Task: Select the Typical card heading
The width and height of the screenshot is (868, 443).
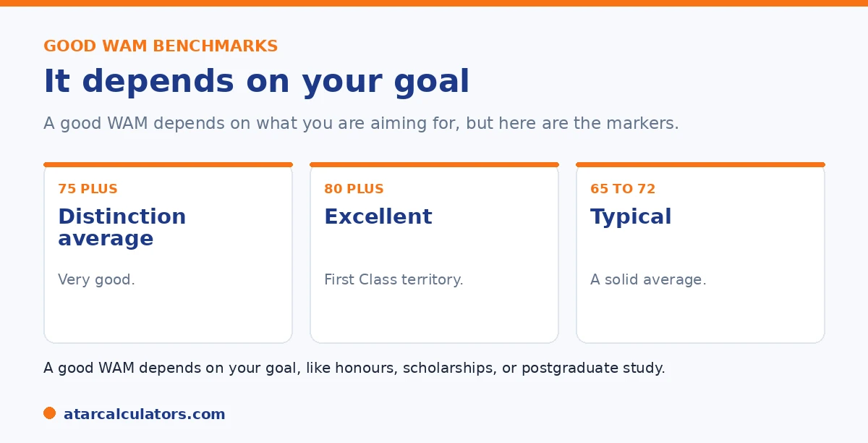Action: tap(631, 217)
